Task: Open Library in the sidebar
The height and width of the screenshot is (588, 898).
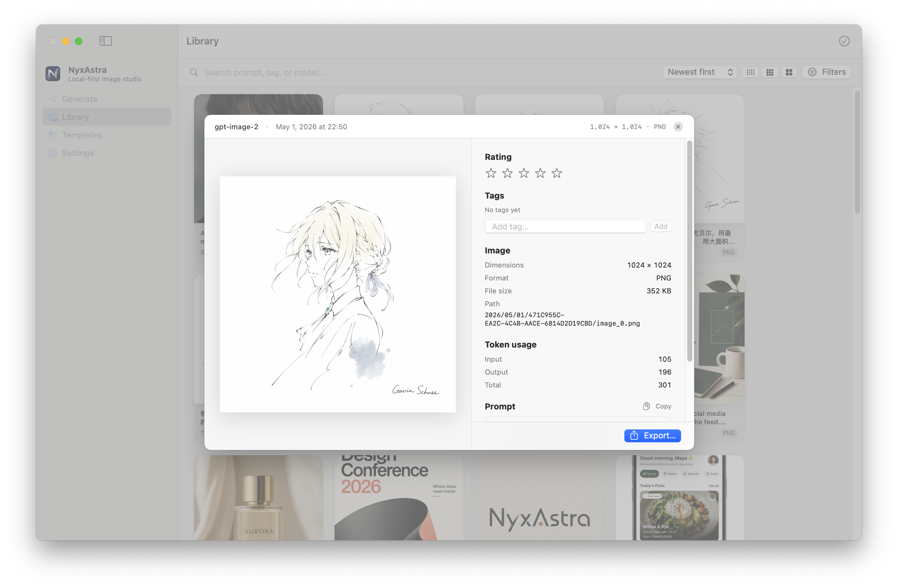Action: [107, 117]
